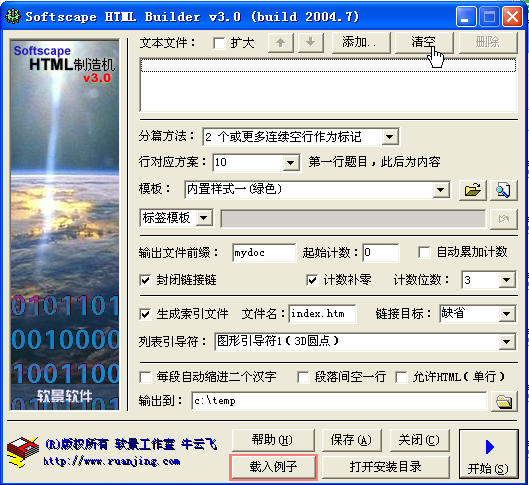The height and width of the screenshot is (485, 529).
Task: Click the blue play arrow 开始 button
Action: [489, 454]
